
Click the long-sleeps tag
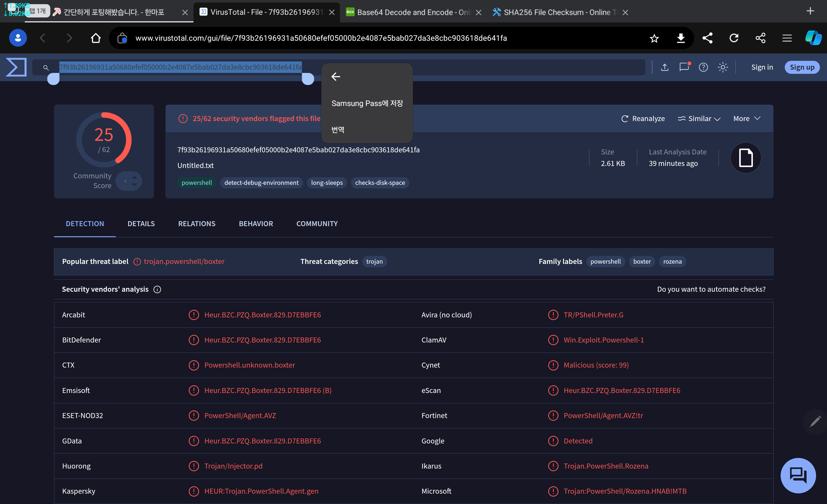click(x=327, y=182)
